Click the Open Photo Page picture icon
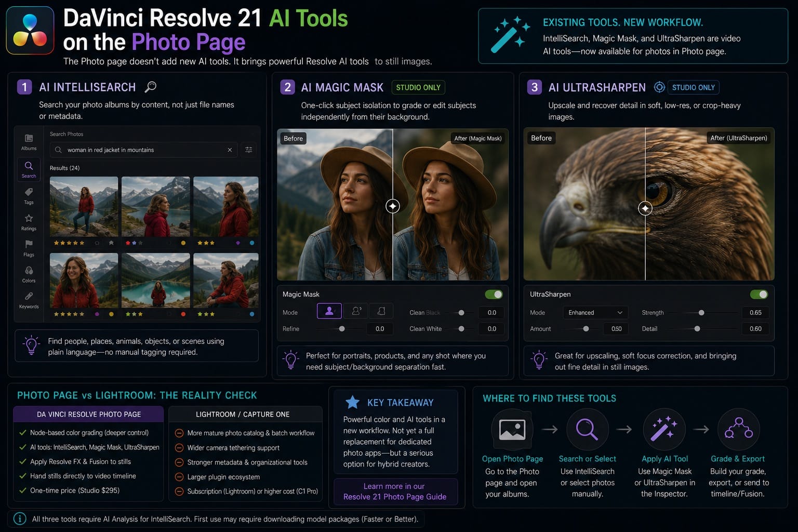798x532 pixels. pyautogui.click(x=512, y=430)
